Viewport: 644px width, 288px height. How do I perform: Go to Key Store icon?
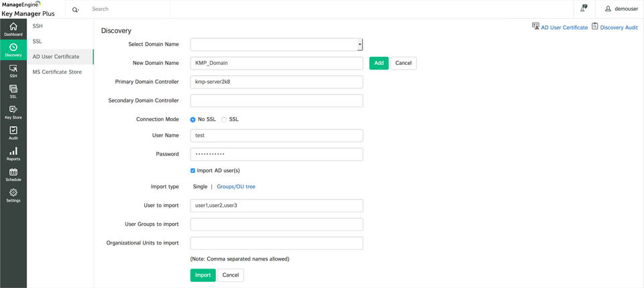(x=13, y=112)
